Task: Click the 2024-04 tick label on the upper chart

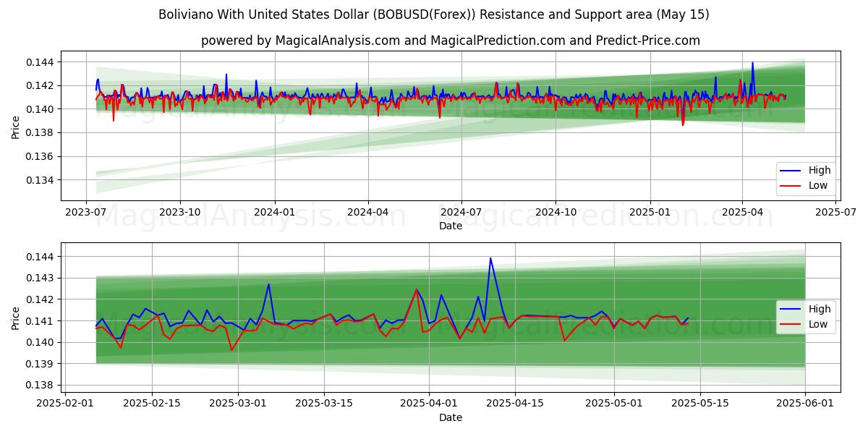Action: tap(368, 213)
